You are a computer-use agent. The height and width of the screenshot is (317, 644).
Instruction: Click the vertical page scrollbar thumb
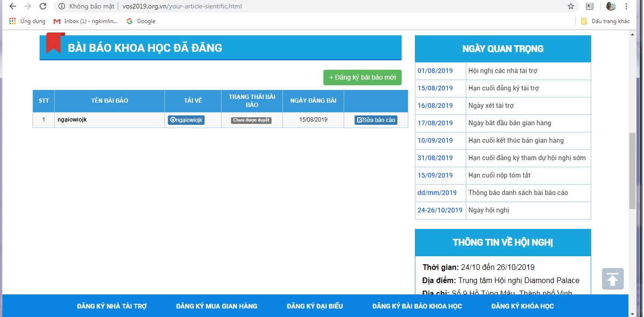(632, 171)
